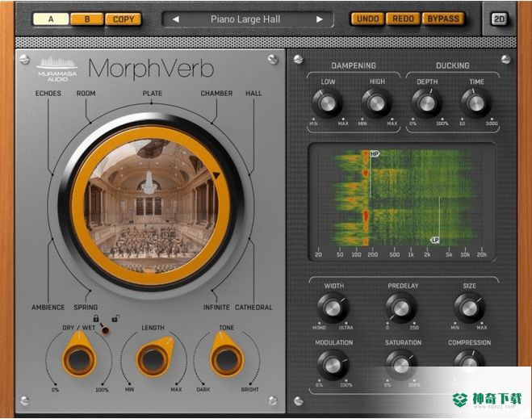Click the COPY button
The width and height of the screenshot is (532, 419).
[124, 19]
